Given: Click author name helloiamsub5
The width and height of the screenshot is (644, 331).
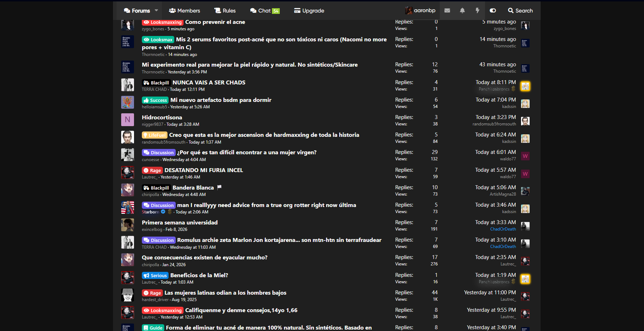Looking at the screenshot, I should (x=154, y=107).
